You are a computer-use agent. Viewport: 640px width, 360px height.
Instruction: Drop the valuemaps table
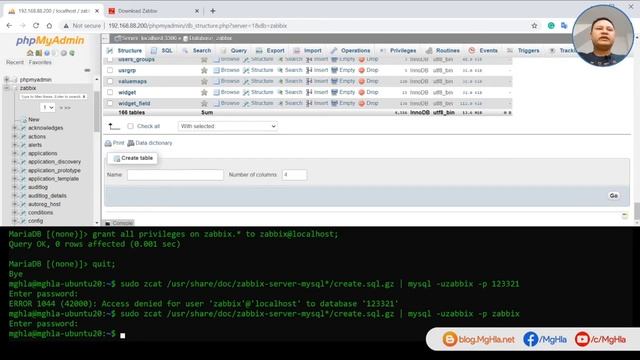click(x=369, y=81)
